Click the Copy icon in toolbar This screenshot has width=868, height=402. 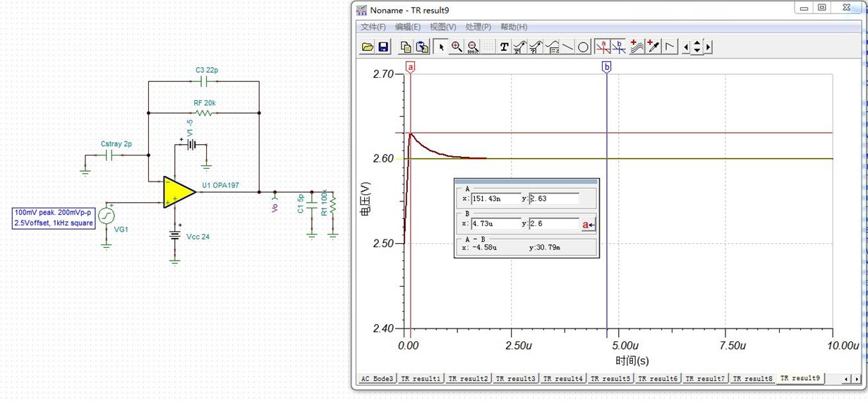pos(406,47)
